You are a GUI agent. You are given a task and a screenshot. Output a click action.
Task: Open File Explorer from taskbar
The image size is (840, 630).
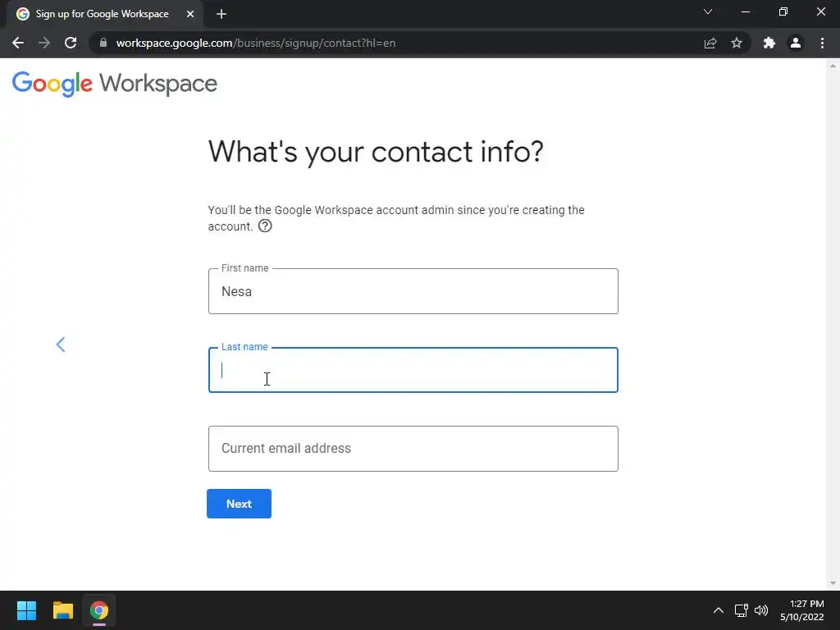62,610
